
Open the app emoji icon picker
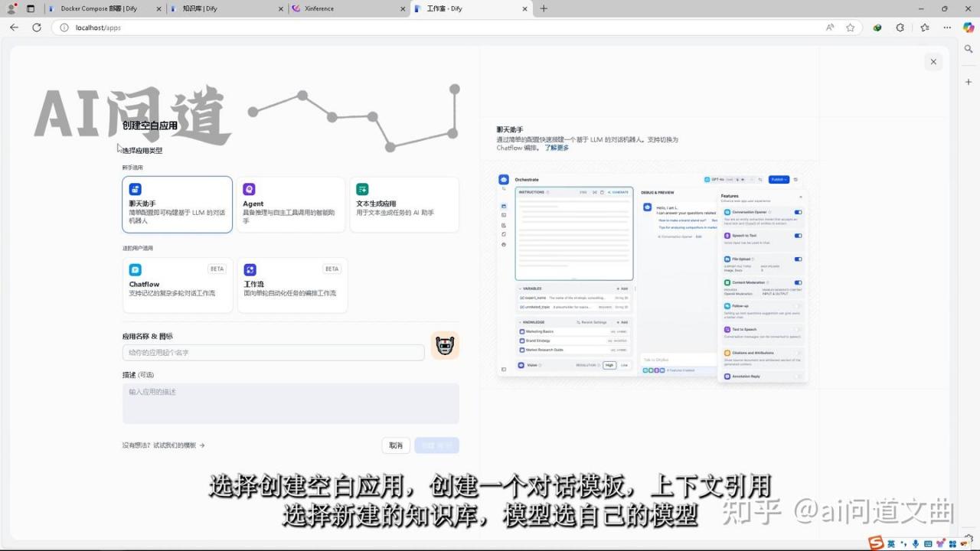tap(445, 346)
